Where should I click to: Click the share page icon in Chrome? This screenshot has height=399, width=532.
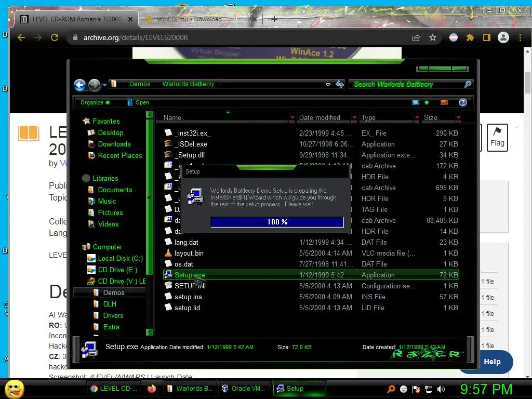416,37
